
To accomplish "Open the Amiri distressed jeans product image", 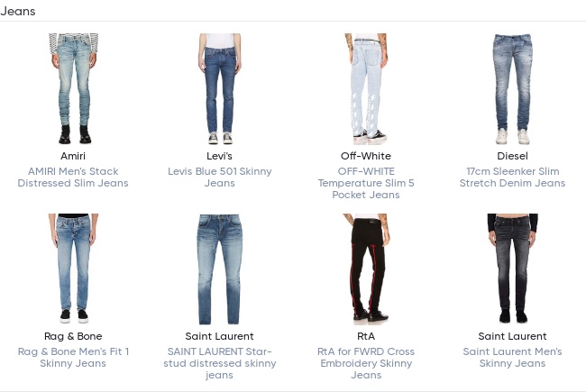I will (x=73, y=89).
